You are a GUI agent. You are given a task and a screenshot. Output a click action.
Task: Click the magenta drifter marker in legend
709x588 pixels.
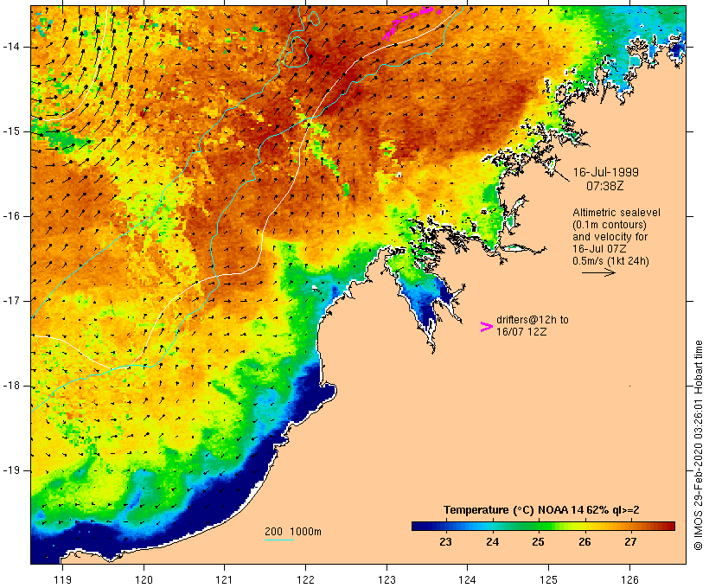coord(487,327)
